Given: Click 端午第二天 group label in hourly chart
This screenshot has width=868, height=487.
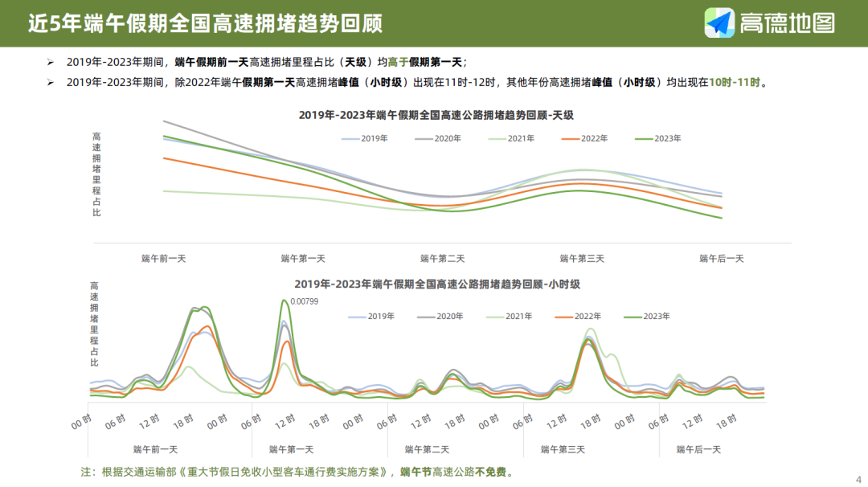Looking at the screenshot, I should pyautogui.click(x=427, y=449).
